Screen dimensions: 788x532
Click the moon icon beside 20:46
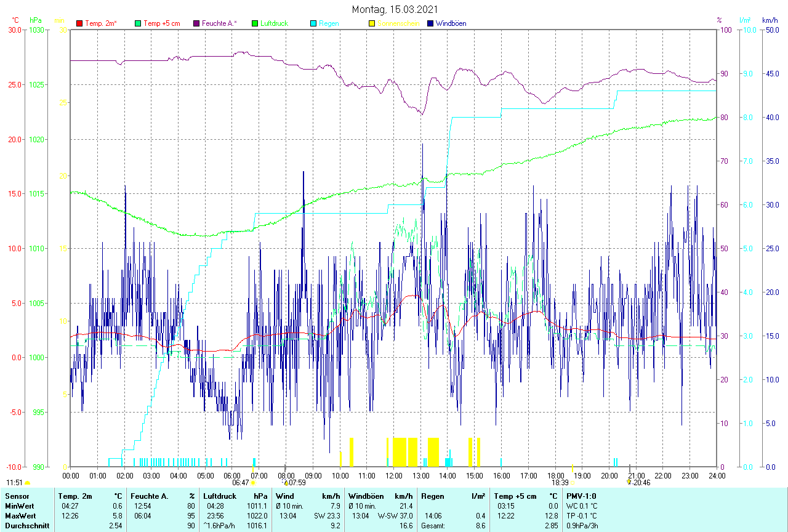[x=629, y=483]
